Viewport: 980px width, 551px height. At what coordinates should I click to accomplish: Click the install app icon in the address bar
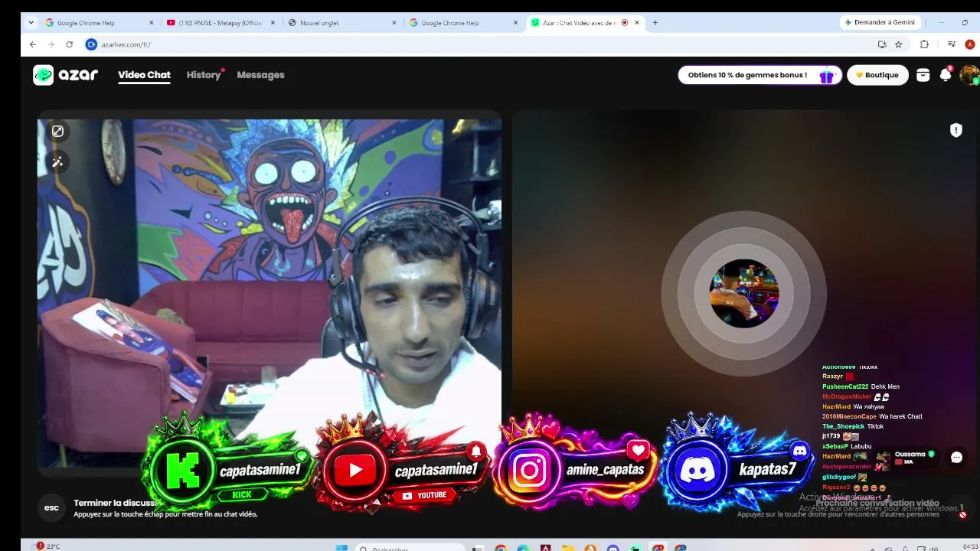[x=882, y=44]
